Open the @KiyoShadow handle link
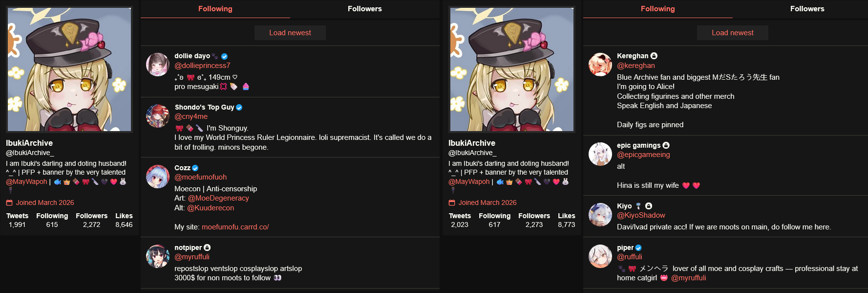Viewport: 868px width, 293px height. 641,215
